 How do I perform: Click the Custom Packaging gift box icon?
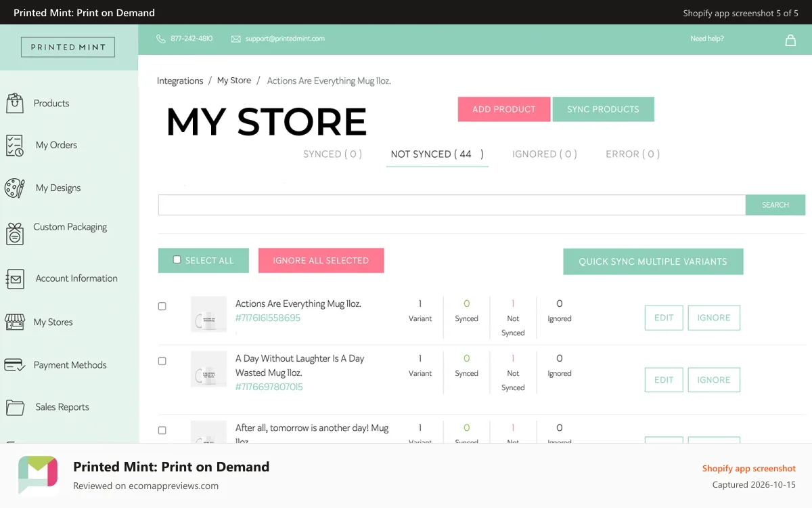15,233
